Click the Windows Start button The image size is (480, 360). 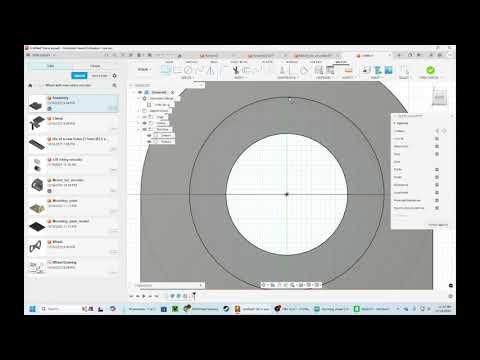(32, 309)
